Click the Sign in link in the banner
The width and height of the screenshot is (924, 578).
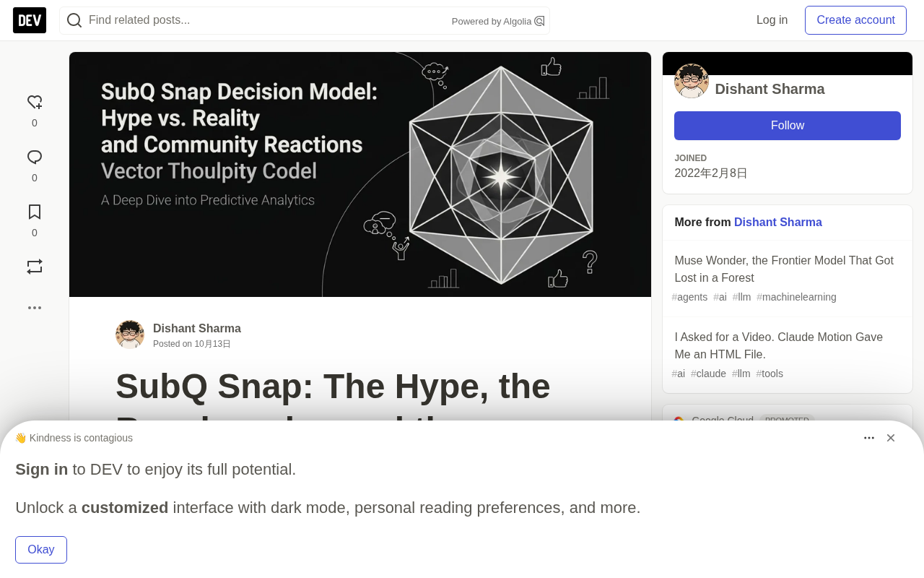pos(41,470)
